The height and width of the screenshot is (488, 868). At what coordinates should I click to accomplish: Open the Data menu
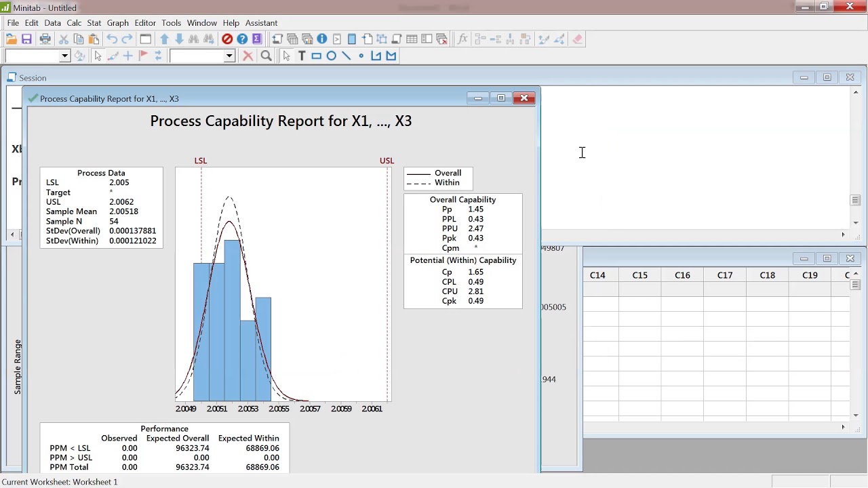tap(52, 23)
